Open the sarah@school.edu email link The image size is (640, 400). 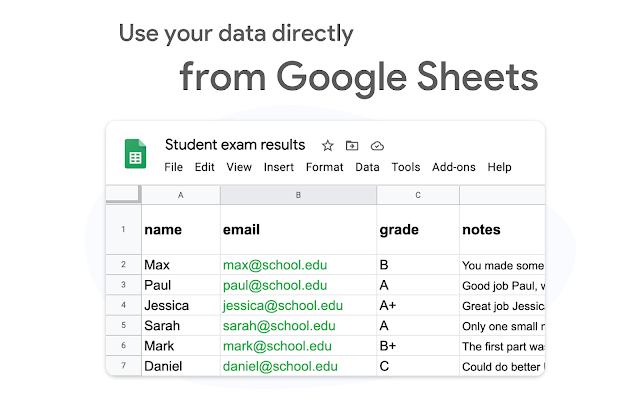pos(279,326)
